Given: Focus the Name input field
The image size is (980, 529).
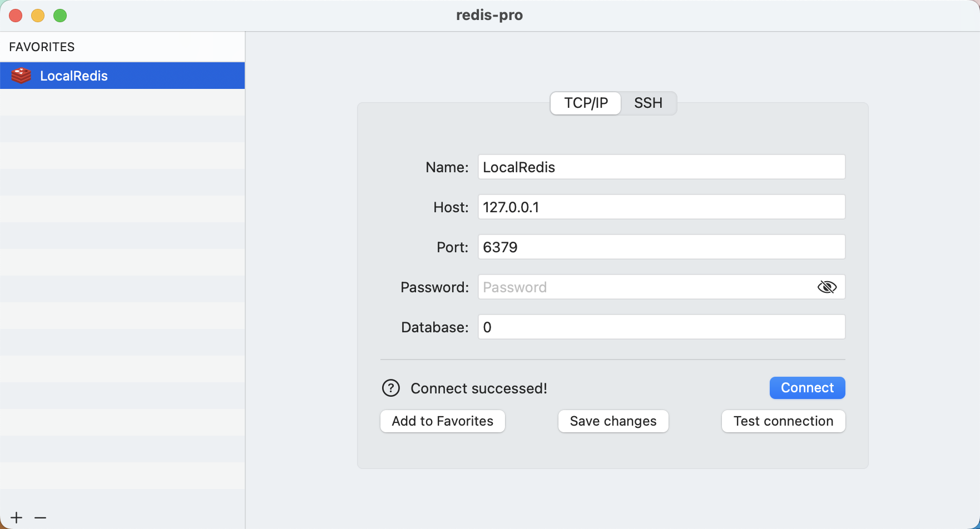Looking at the screenshot, I should 662,167.
